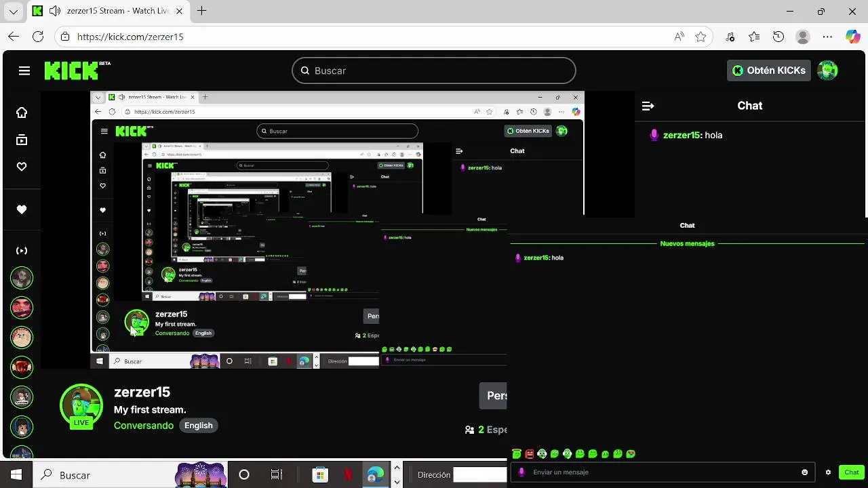Open chat settings gear icon
The width and height of the screenshot is (868, 488).
click(828, 472)
